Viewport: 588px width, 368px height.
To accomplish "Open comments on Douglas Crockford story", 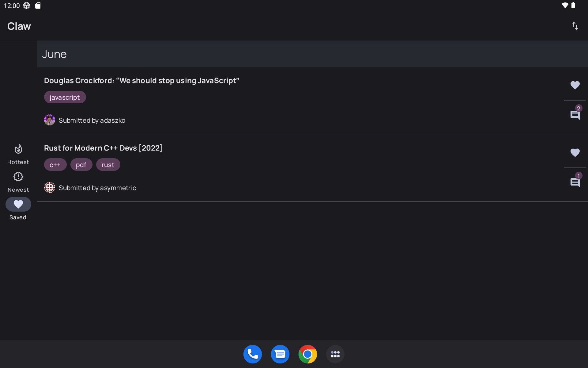I will (x=575, y=115).
